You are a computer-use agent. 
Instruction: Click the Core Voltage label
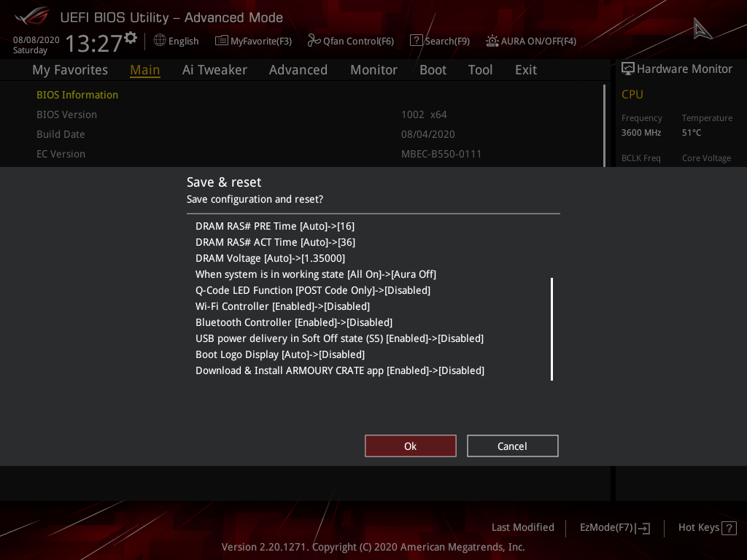coord(706,158)
